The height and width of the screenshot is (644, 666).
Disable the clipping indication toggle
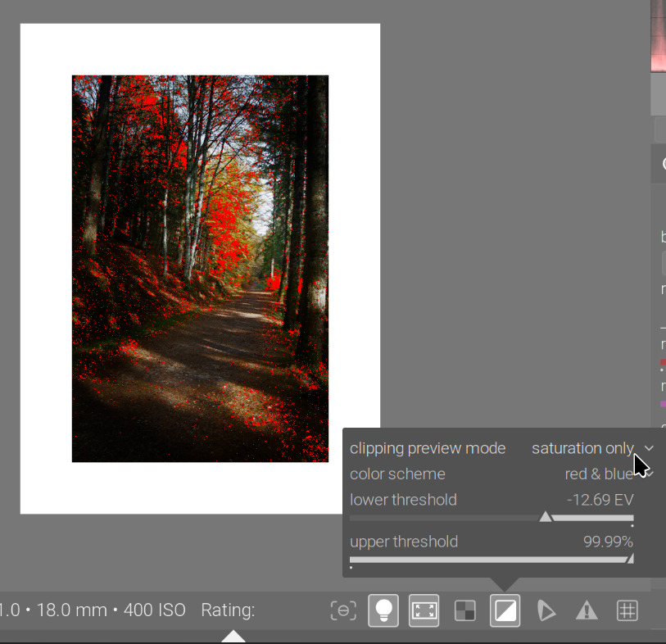pyautogui.click(x=505, y=610)
